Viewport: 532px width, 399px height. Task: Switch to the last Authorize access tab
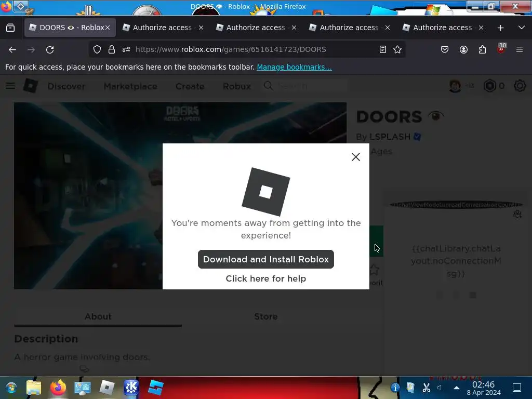[443, 28]
